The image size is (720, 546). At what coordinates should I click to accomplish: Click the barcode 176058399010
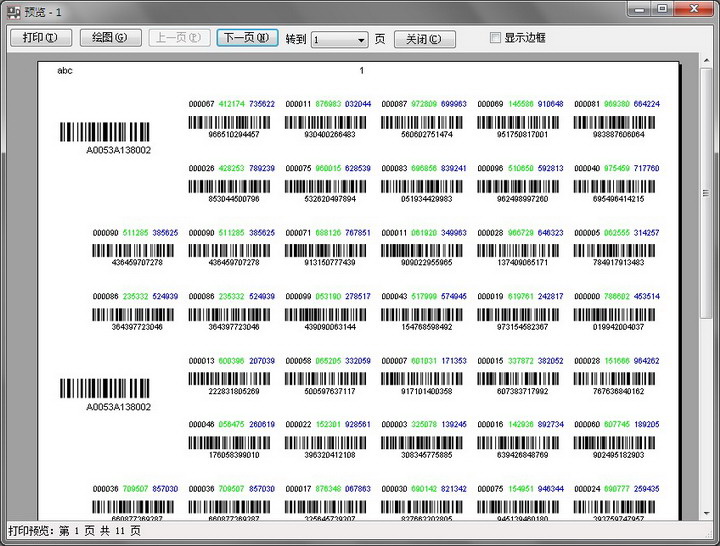229,443
